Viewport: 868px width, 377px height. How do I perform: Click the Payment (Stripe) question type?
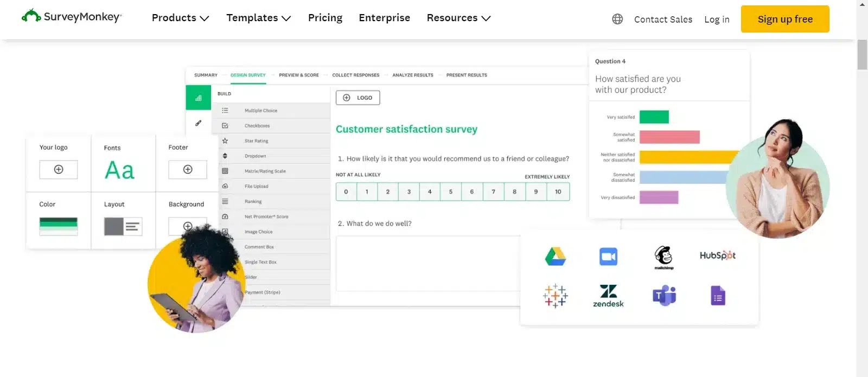tap(263, 292)
